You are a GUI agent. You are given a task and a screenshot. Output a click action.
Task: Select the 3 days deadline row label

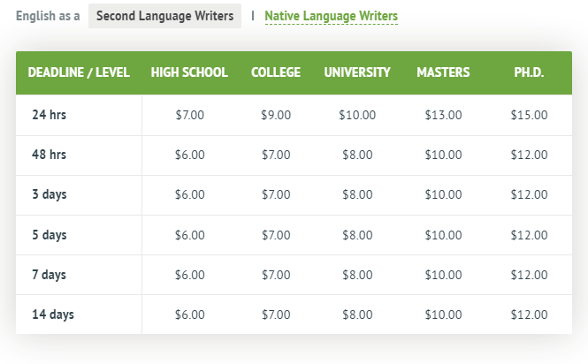[x=50, y=194]
